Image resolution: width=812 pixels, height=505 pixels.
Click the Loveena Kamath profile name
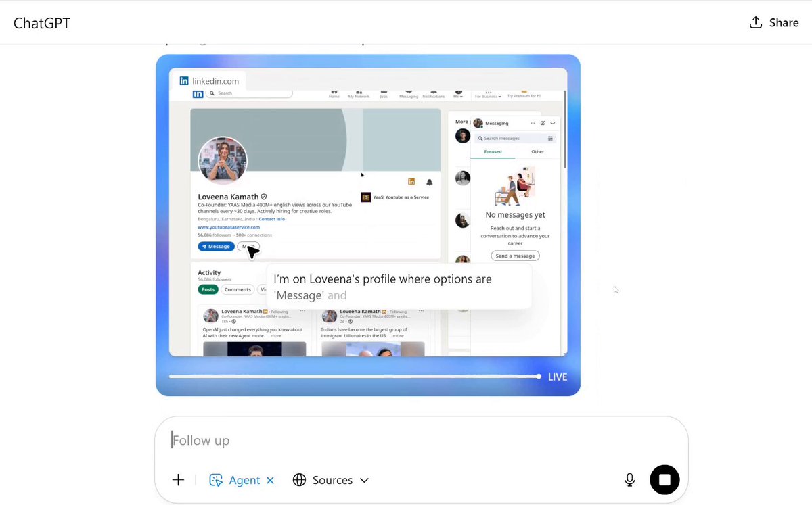[228, 197]
